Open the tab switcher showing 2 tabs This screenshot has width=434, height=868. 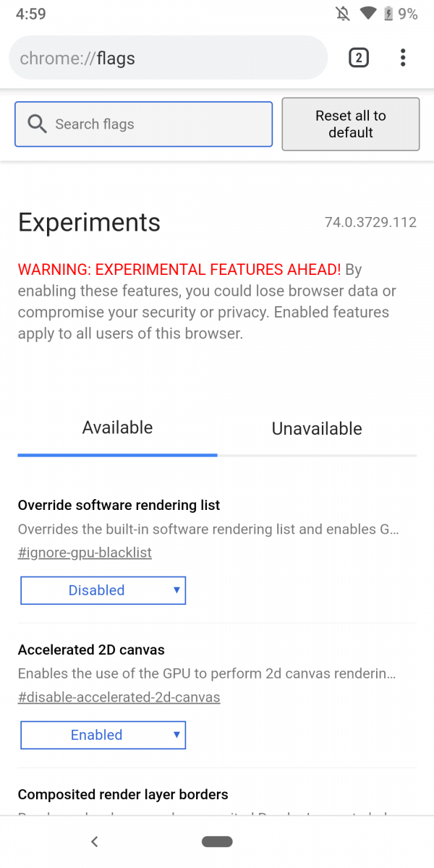(358, 58)
